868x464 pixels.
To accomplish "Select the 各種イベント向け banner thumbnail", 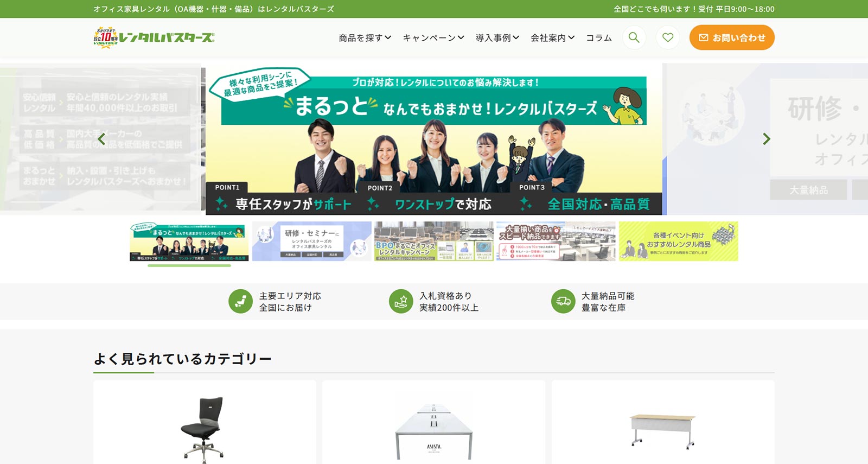I will 678,241.
